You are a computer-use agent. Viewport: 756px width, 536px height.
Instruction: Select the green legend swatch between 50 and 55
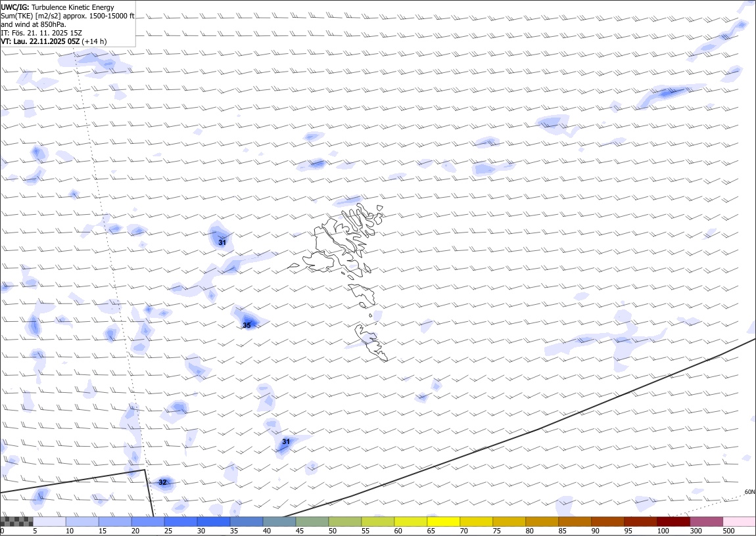344,522
